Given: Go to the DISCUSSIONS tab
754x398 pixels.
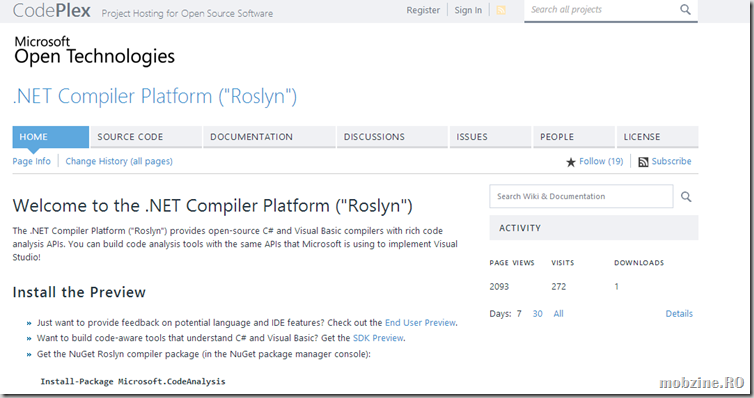Looking at the screenshot, I should click(392, 137).
